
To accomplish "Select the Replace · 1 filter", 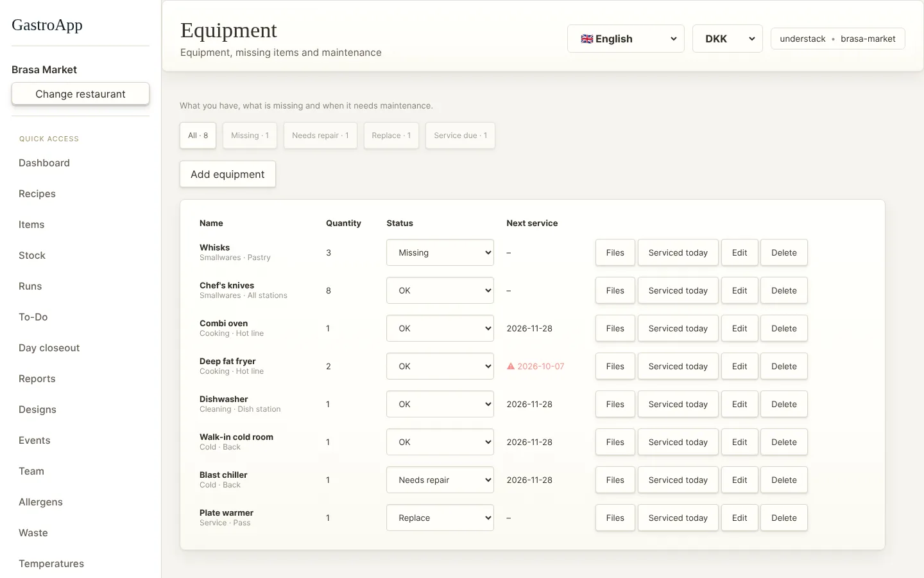I will pyautogui.click(x=391, y=136).
